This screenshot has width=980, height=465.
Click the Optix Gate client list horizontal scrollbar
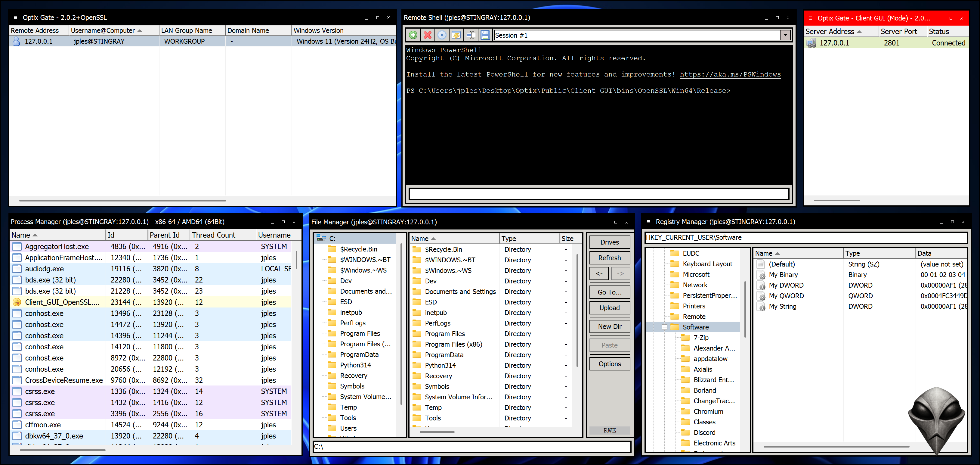pos(122,201)
